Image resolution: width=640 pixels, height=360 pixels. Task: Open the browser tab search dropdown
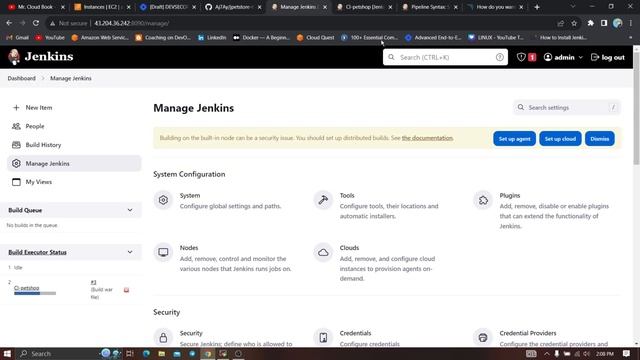573,7
